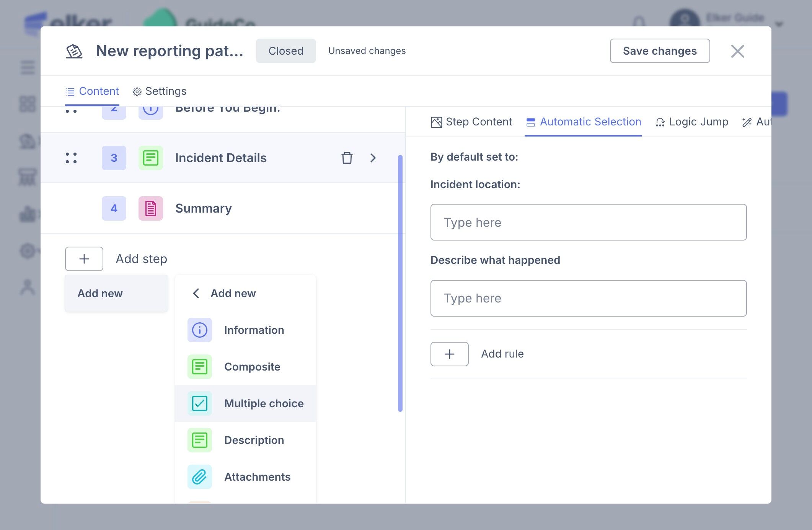Viewport: 812px width, 530px height.
Task: Expand Incident Details with right chevron
Action: point(373,158)
